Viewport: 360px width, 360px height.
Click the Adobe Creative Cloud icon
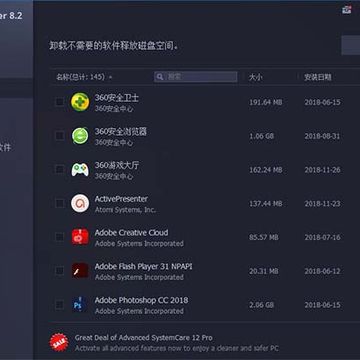[80, 237]
